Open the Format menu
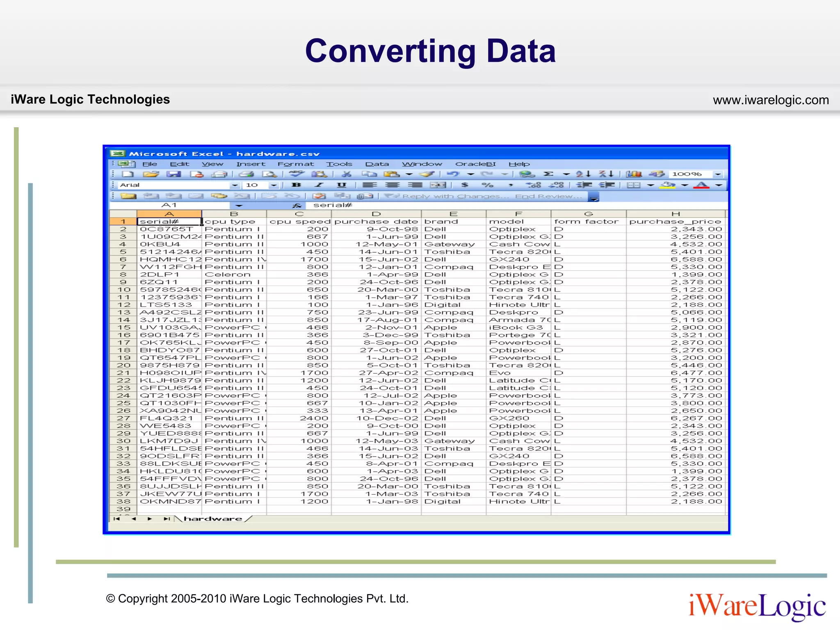This screenshot has width=840, height=630. [x=295, y=164]
